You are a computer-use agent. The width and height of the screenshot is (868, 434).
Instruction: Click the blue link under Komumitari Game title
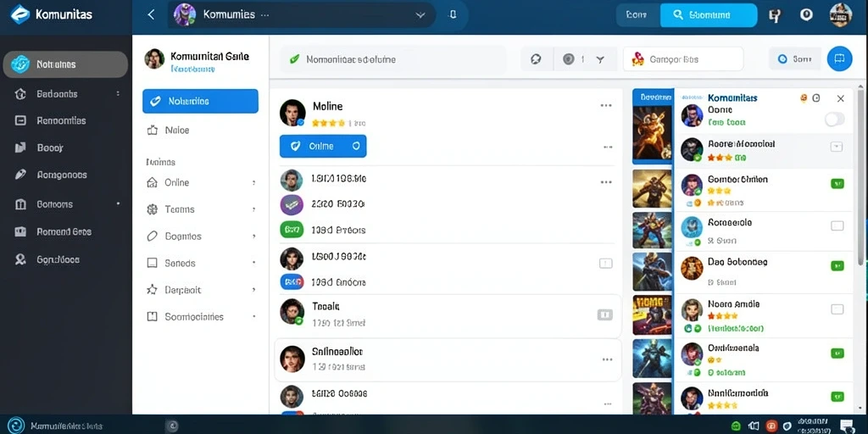[x=192, y=70]
